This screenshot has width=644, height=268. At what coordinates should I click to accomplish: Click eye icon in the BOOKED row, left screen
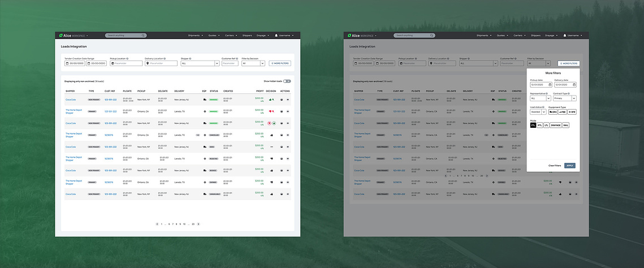pos(287,170)
